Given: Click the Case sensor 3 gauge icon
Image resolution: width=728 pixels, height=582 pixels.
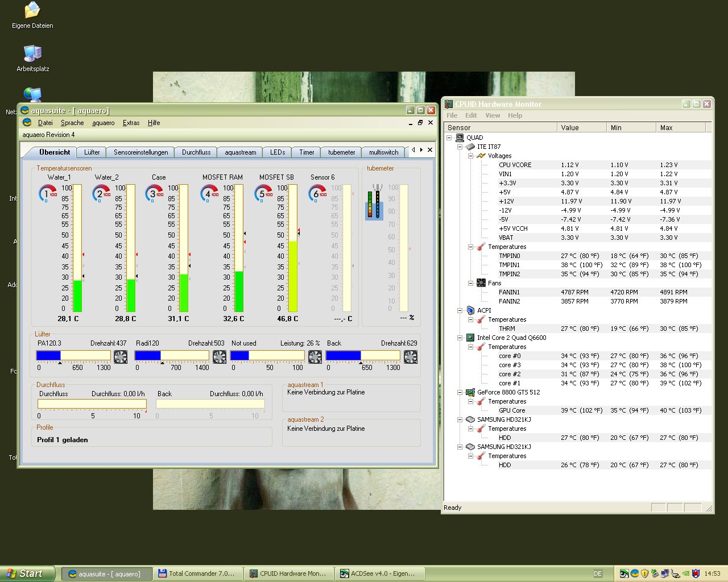Looking at the screenshot, I should click(154, 194).
